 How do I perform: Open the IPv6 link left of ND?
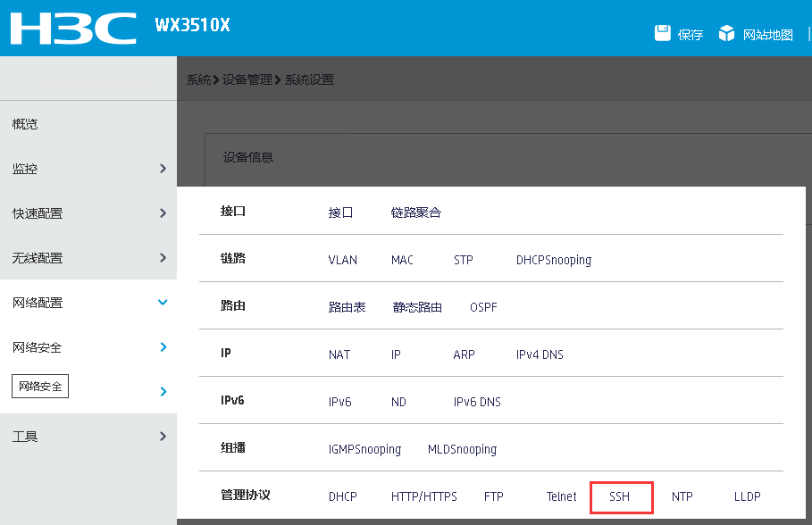339,402
